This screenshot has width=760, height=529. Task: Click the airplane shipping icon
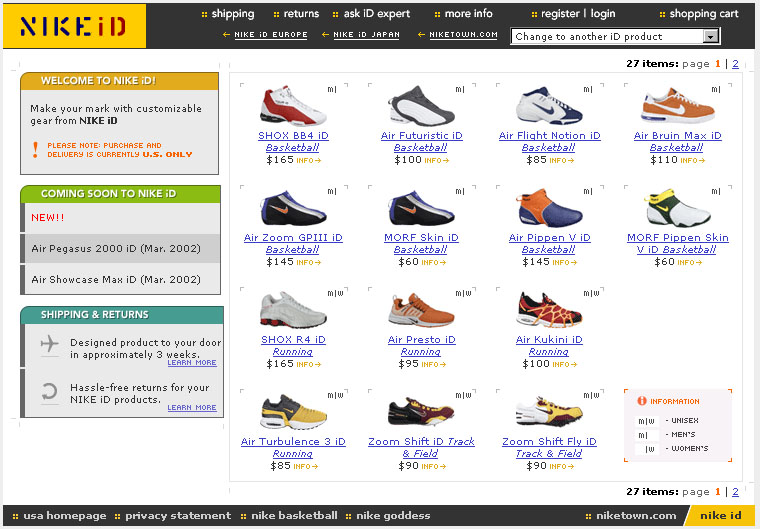click(x=49, y=344)
